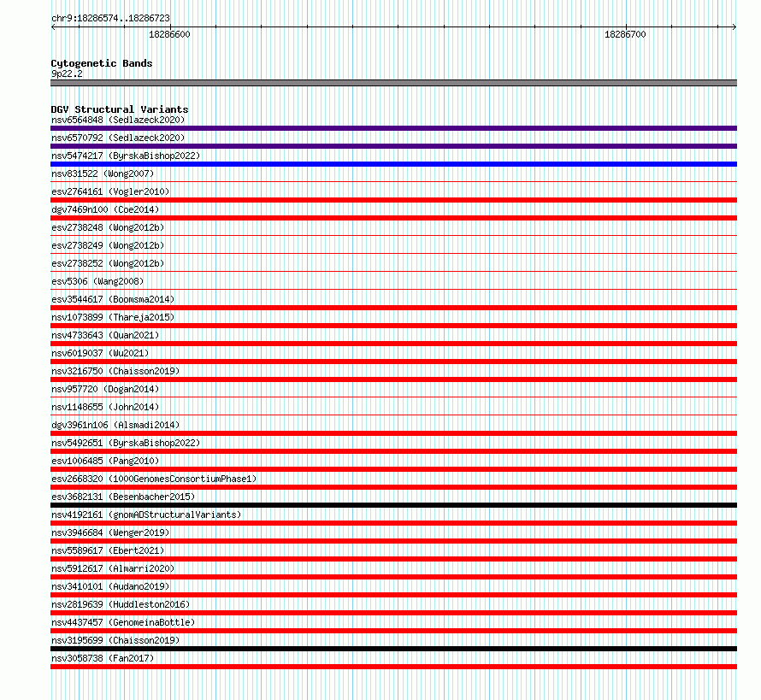Select the red bar under nsv1073899 (Thareja2015)
761x700 pixels.
pyautogui.click(x=393, y=326)
